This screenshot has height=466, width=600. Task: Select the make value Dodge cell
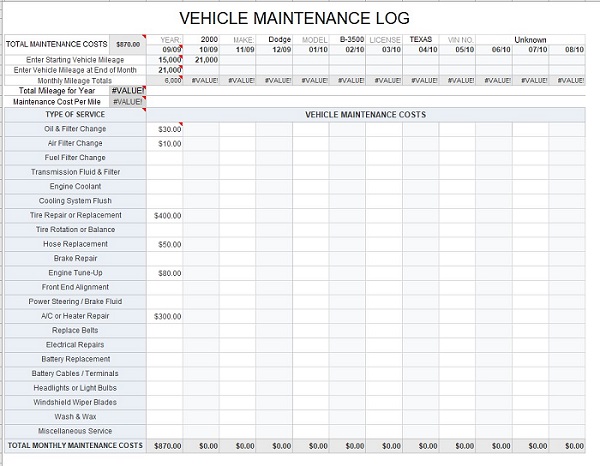pos(274,39)
